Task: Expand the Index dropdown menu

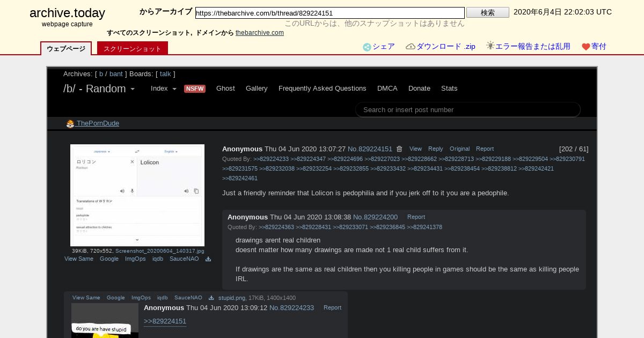Action: click(164, 89)
